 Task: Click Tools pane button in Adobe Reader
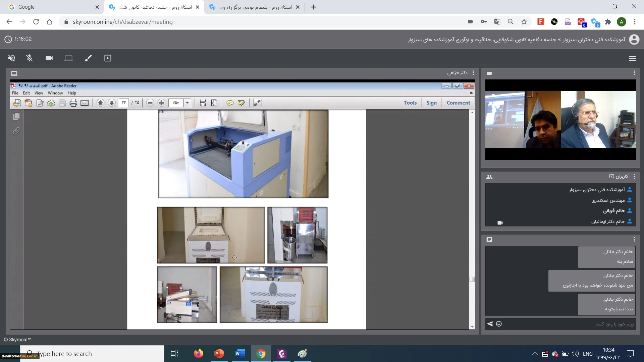coord(410,103)
